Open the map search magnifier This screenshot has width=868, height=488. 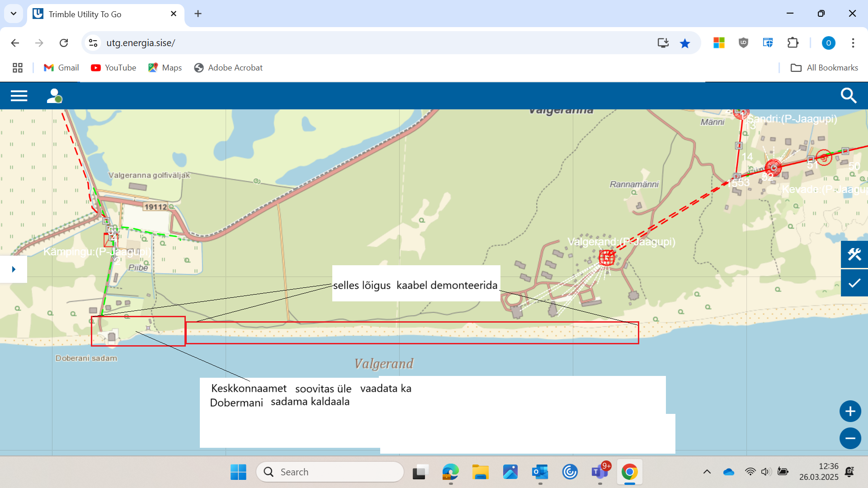848,96
